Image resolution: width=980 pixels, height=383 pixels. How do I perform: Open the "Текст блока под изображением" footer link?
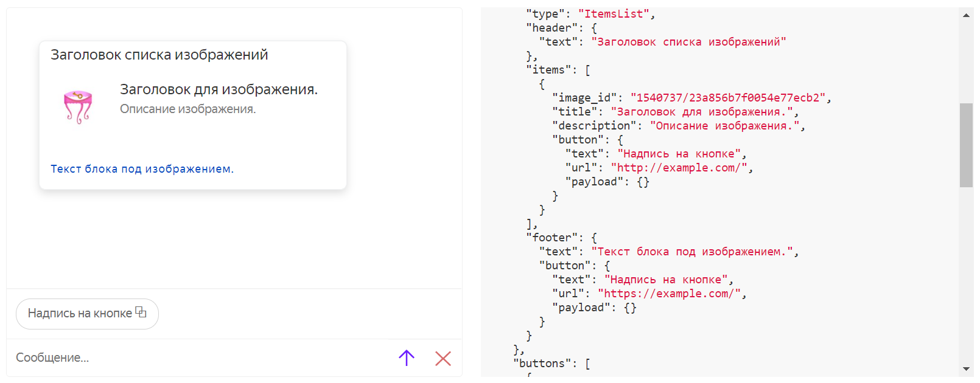tap(142, 169)
